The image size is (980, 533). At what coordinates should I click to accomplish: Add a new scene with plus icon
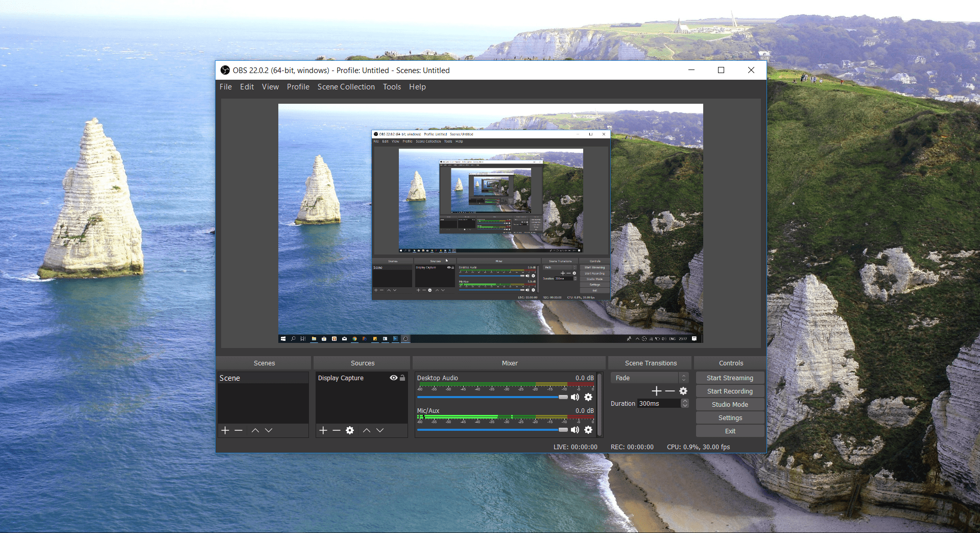[225, 430]
